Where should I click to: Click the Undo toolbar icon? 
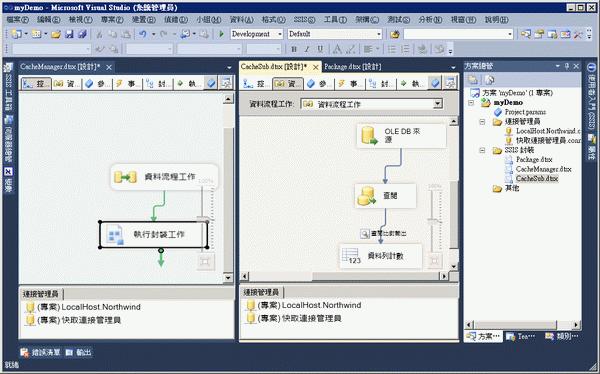tap(143, 34)
